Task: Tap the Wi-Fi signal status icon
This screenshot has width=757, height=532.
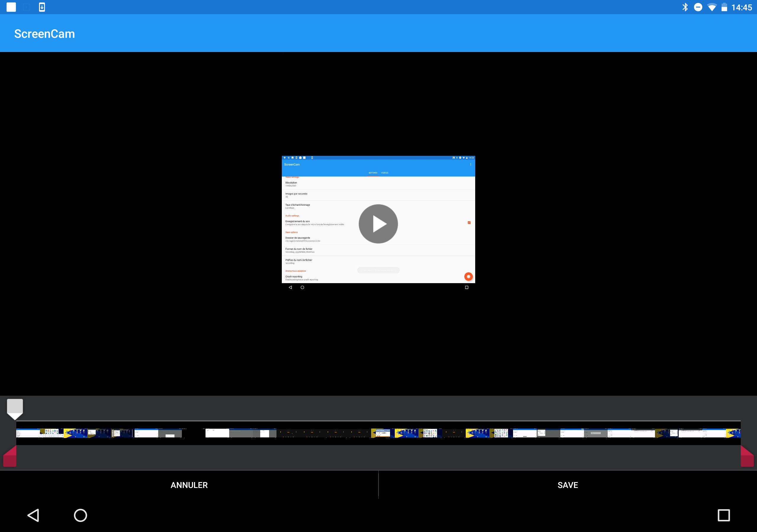Action: click(712, 7)
